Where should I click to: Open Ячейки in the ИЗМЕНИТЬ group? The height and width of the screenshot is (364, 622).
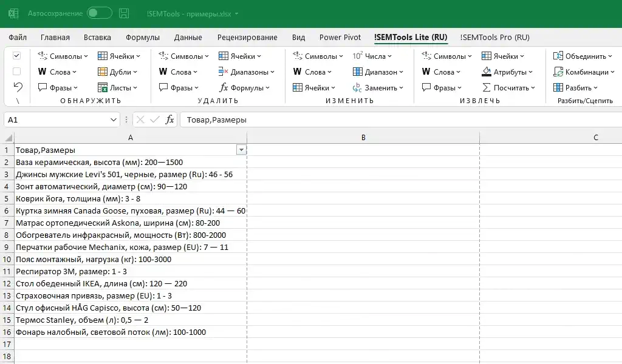coord(314,87)
